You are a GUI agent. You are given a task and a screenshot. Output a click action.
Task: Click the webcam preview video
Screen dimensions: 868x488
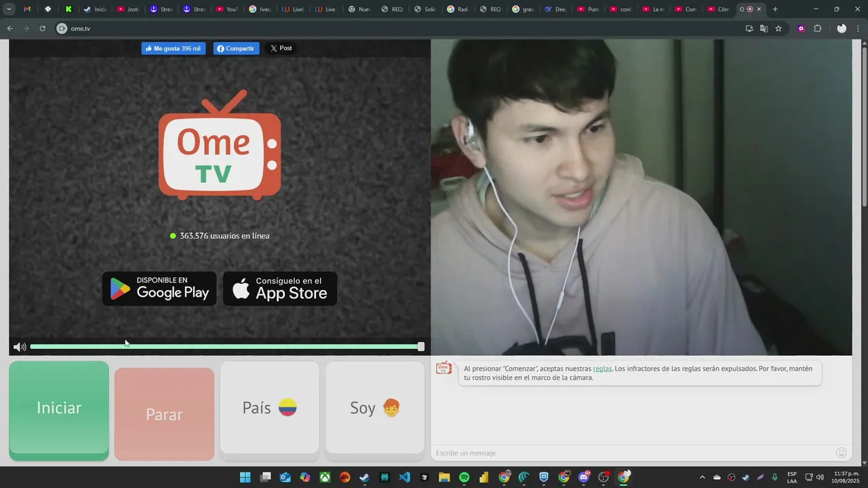[641, 197]
